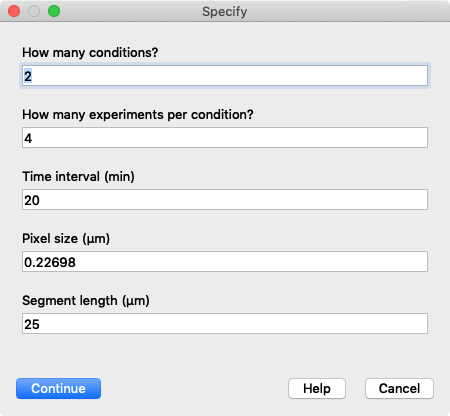Screen dimensions: 450x416
Task: Click the 'Pixel size (µm)' label text
Action: click(x=66, y=239)
